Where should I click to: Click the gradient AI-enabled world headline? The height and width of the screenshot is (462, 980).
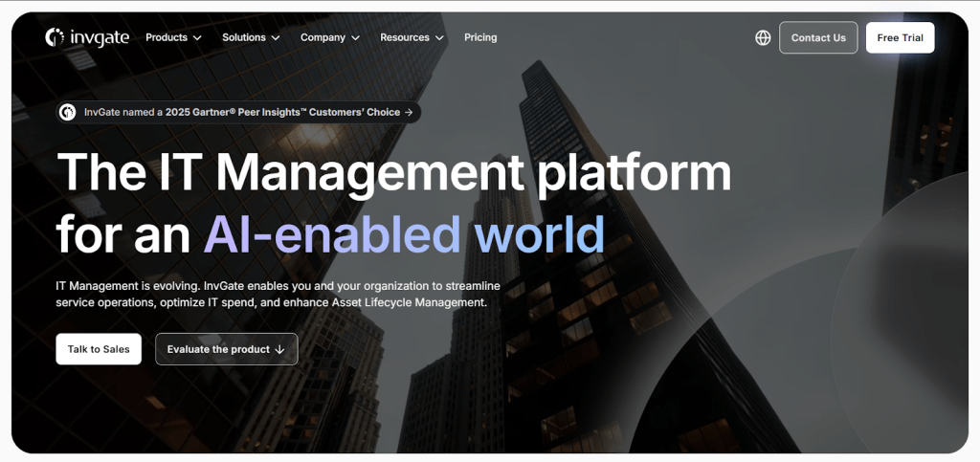point(404,232)
